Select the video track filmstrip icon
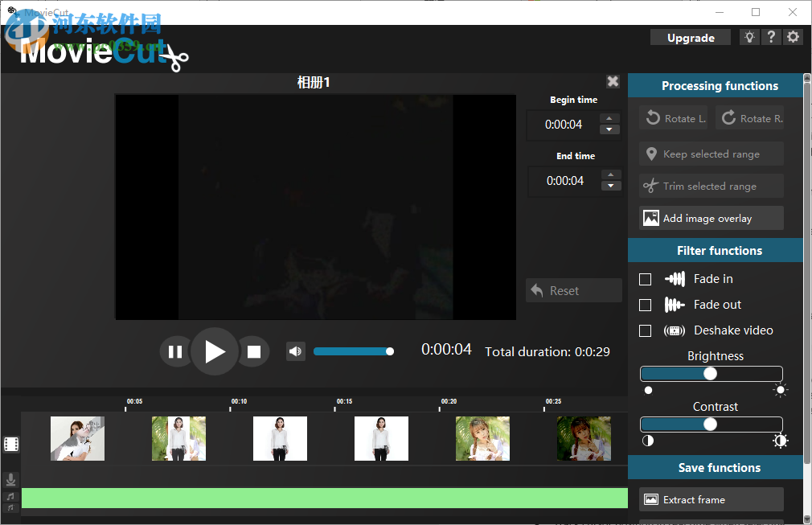Screen dimensions: 812x525 tap(10, 444)
